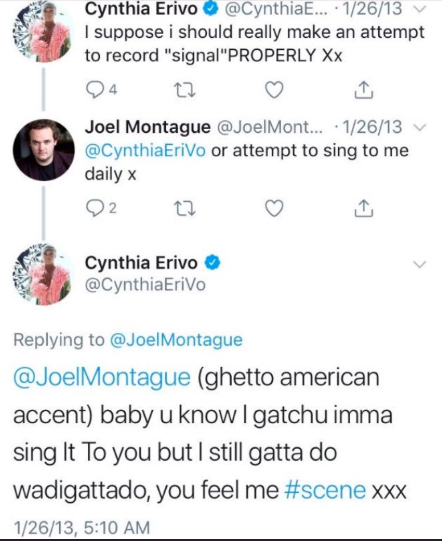Retweet Joel Montague's sing to me tweet

pos(185,208)
